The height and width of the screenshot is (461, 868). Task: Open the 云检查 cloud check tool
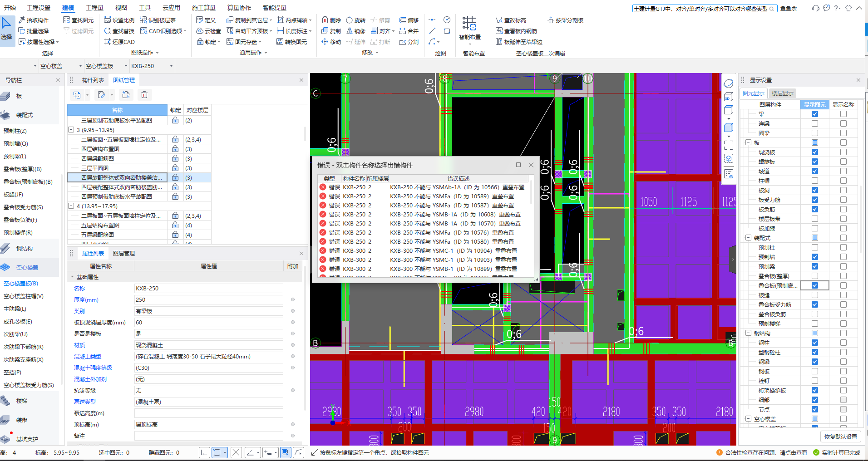click(x=209, y=31)
